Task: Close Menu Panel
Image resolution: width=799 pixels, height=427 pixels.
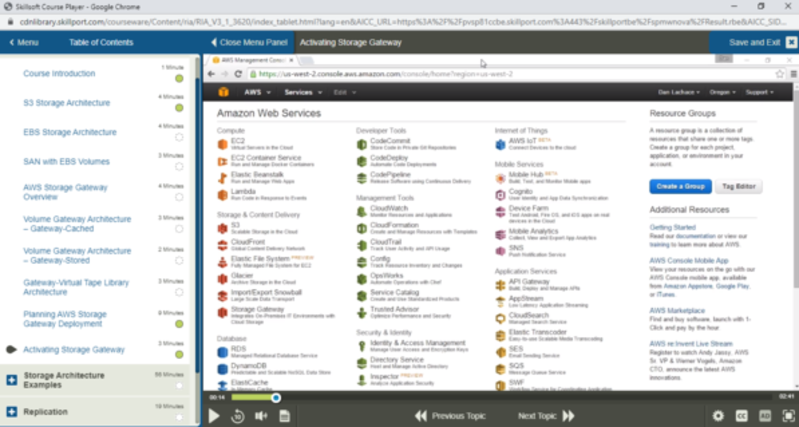Action: [249, 42]
